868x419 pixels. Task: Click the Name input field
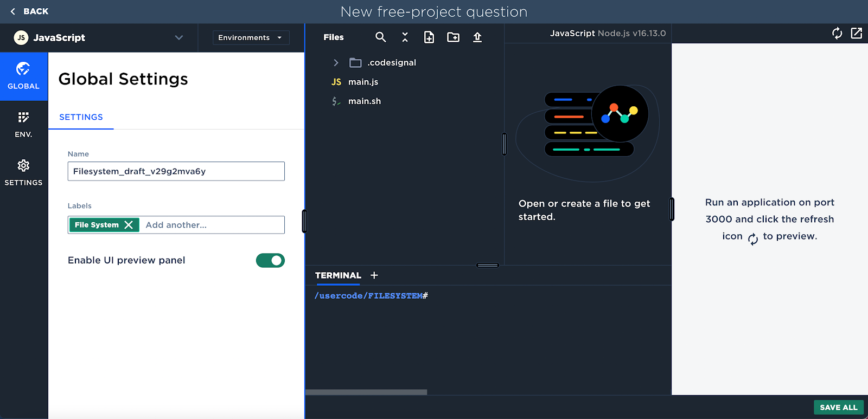176,171
